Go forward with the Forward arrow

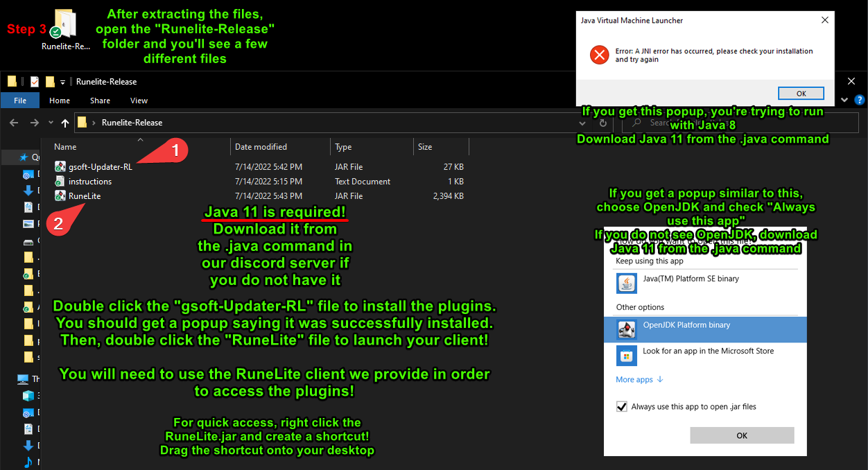pyautogui.click(x=34, y=123)
